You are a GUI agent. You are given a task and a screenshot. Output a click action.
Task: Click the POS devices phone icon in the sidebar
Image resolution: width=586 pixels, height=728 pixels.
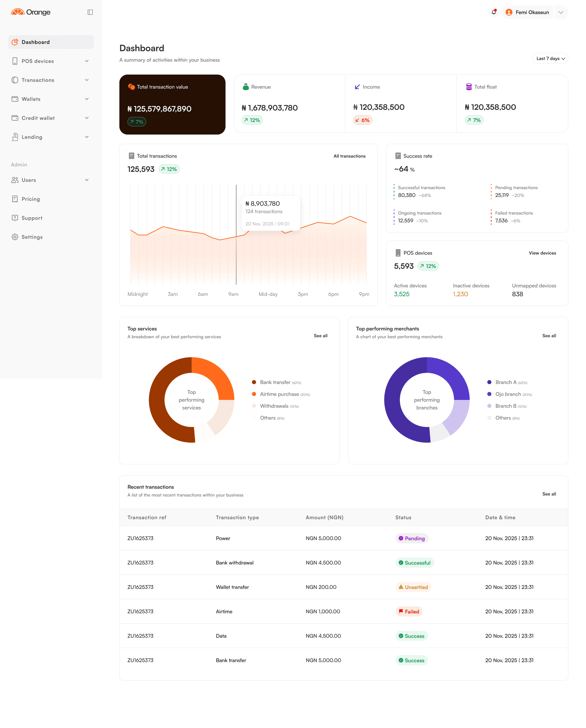click(15, 61)
